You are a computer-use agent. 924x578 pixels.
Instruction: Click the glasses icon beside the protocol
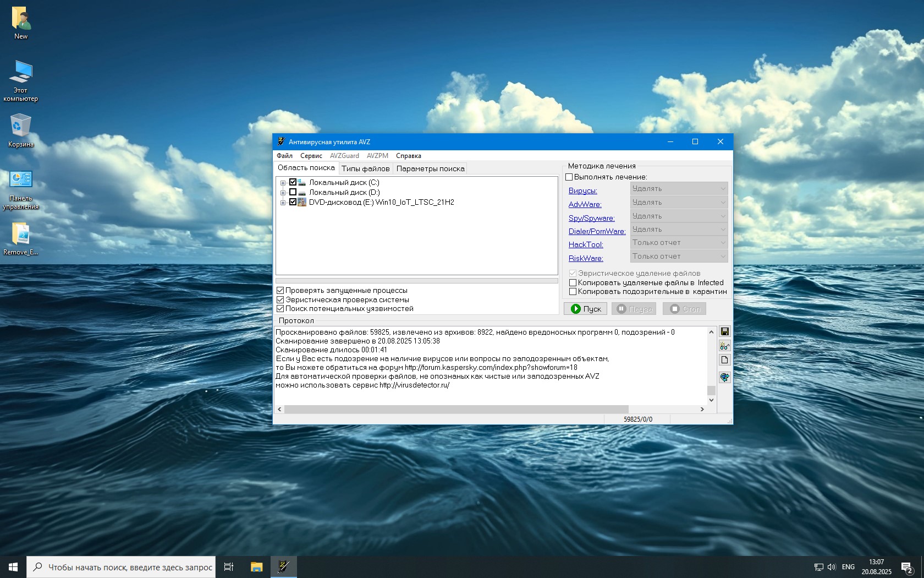[724, 346]
